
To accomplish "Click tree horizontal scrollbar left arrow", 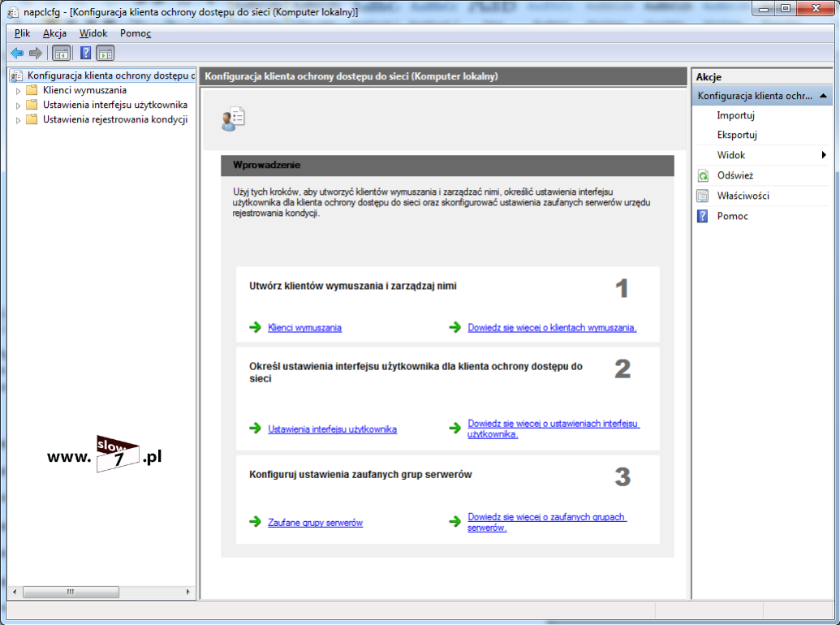I will pyautogui.click(x=15, y=592).
